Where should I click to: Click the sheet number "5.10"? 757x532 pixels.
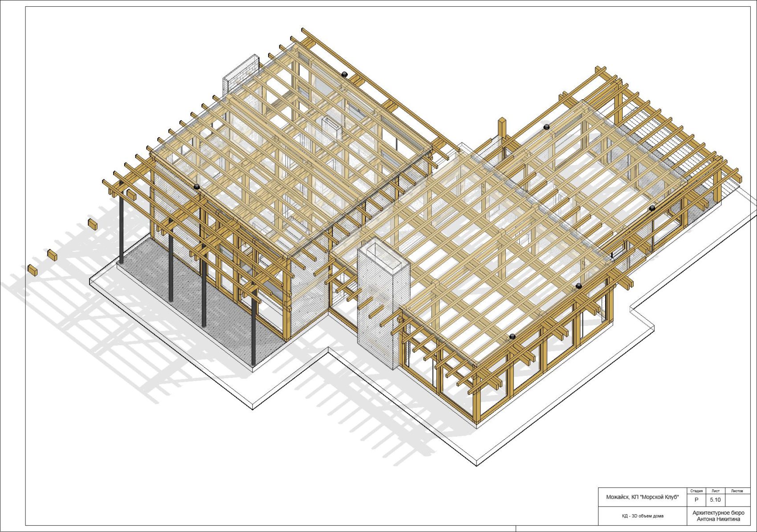[716, 500]
